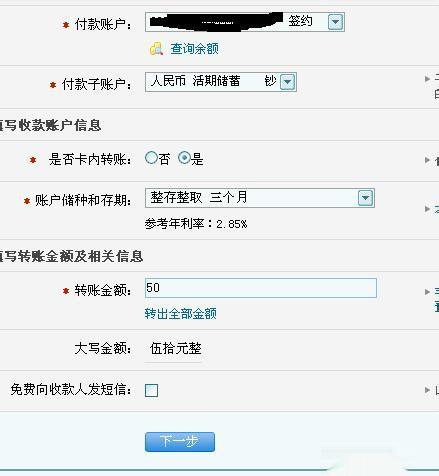
Task: Click the 伍拾元整 uppercase amount text
Action: click(x=176, y=349)
